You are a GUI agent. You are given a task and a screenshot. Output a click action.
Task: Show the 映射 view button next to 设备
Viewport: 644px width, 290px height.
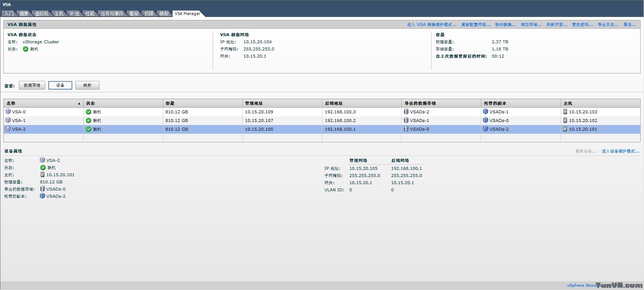[x=87, y=85]
